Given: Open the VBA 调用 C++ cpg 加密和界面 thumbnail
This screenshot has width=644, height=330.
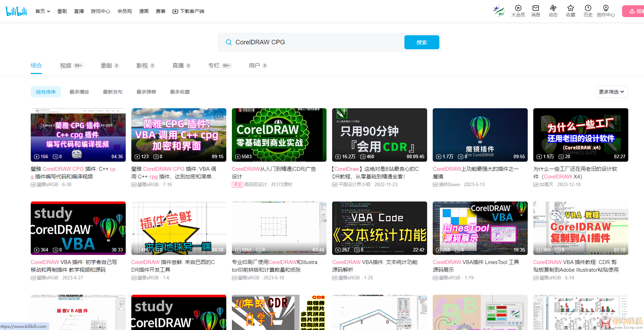Looking at the screenshot, I should point(179,135).
